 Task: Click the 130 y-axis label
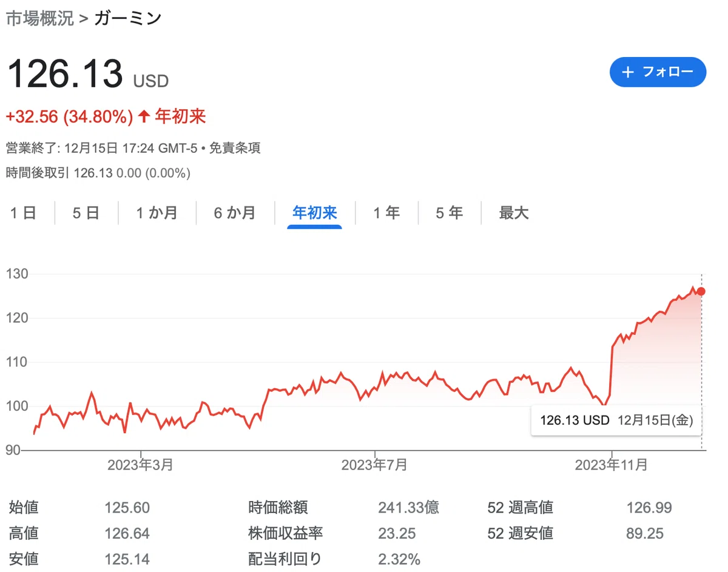(x=18, y=274)
